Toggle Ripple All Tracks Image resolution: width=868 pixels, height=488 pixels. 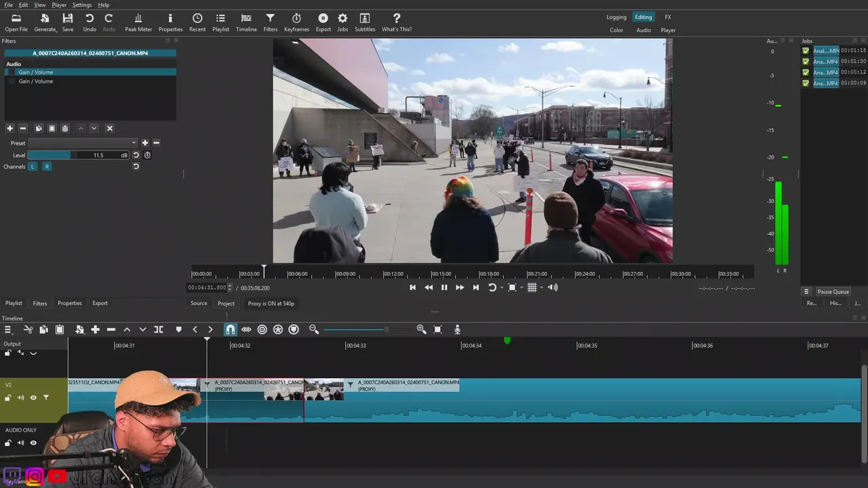pyautogui.click(x=278, y=329)
